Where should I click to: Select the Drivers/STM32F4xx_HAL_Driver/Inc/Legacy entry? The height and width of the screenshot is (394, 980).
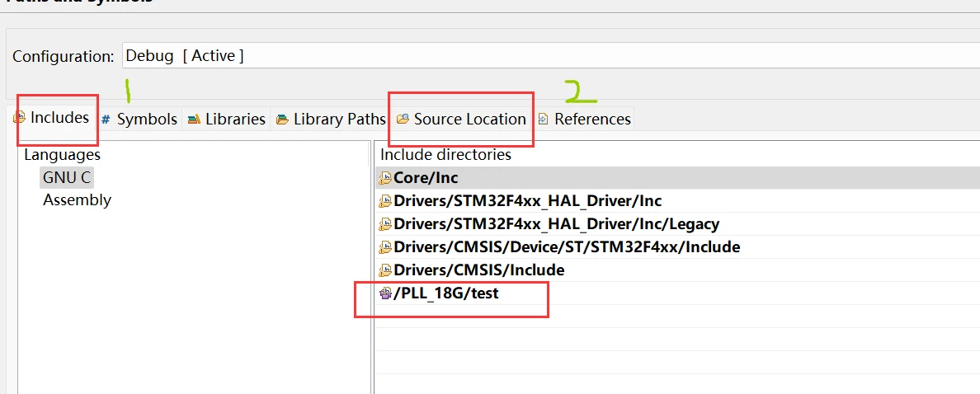(556, 224)
